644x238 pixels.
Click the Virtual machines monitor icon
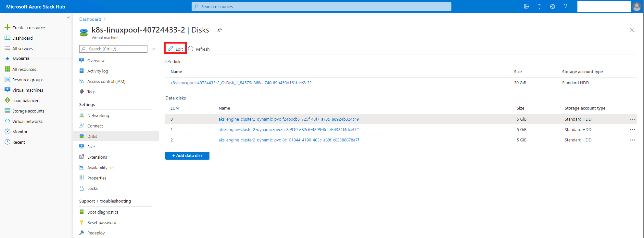pos(7,90)
